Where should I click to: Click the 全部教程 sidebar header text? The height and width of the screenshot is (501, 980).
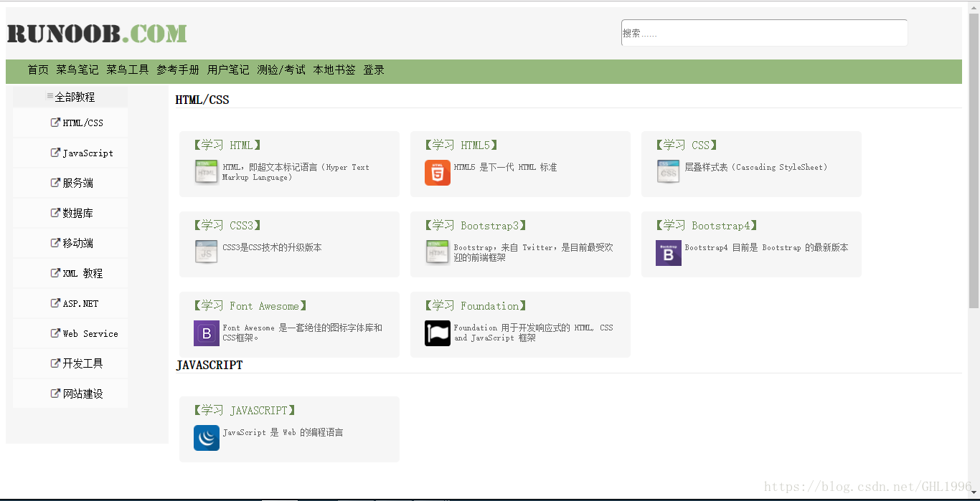pyautogui.click(x=75, y=97)
